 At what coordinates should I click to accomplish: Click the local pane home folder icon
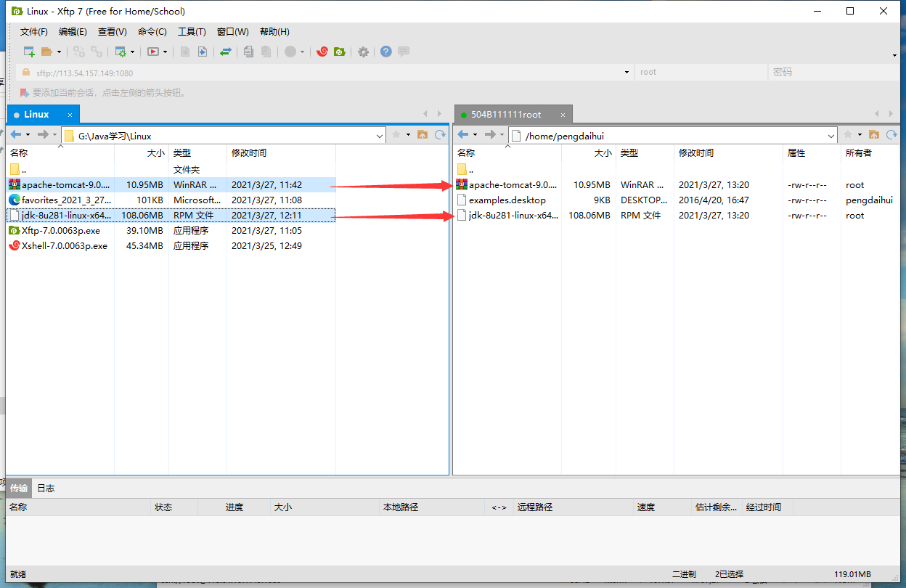pos(422,134)
